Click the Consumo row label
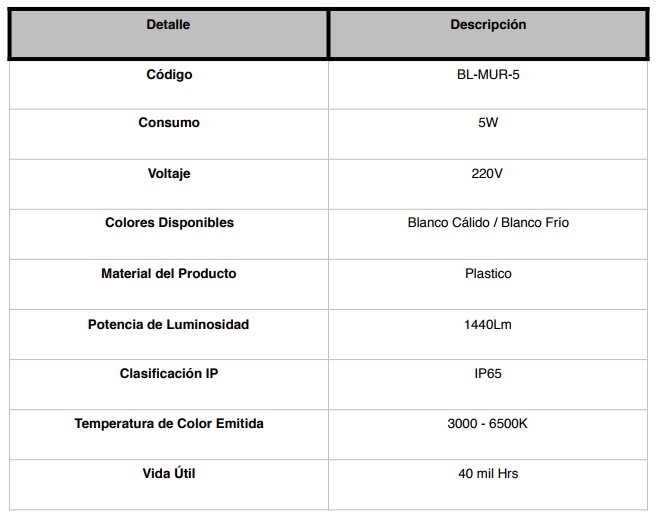Image resolution: width=662 pixels, height=528 pixels. 169,123
